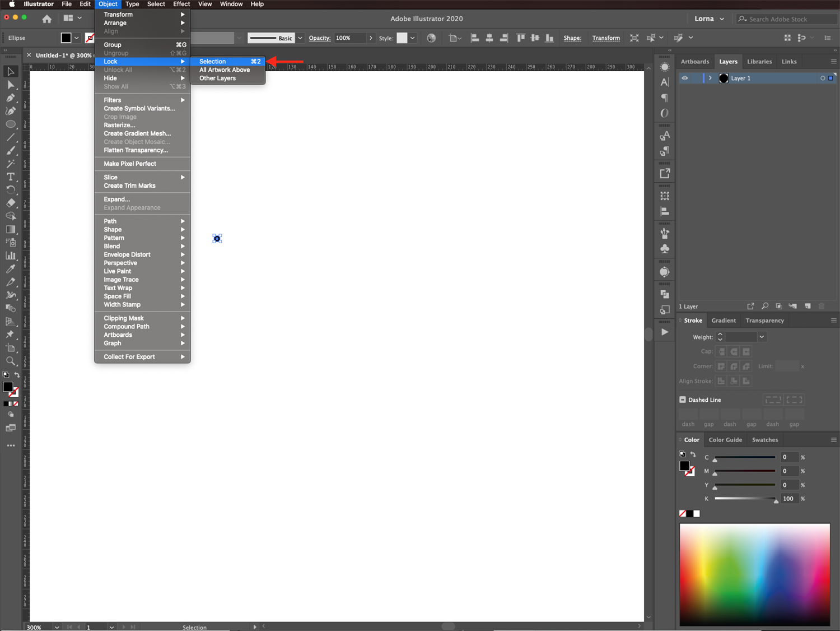The image size is (840, 631).
Task: Open Color panel hamburger menu
Action: click(x=833, y=440)
